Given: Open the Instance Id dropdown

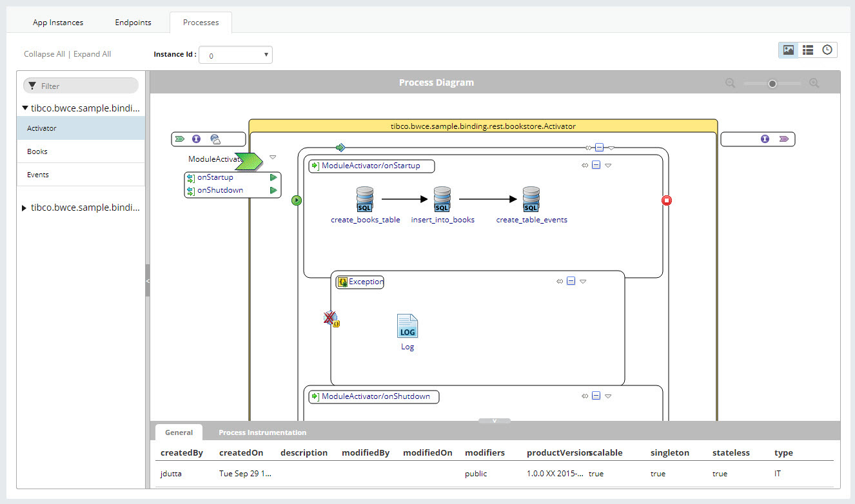Looking at the screenshot, I should coord(235,55).
